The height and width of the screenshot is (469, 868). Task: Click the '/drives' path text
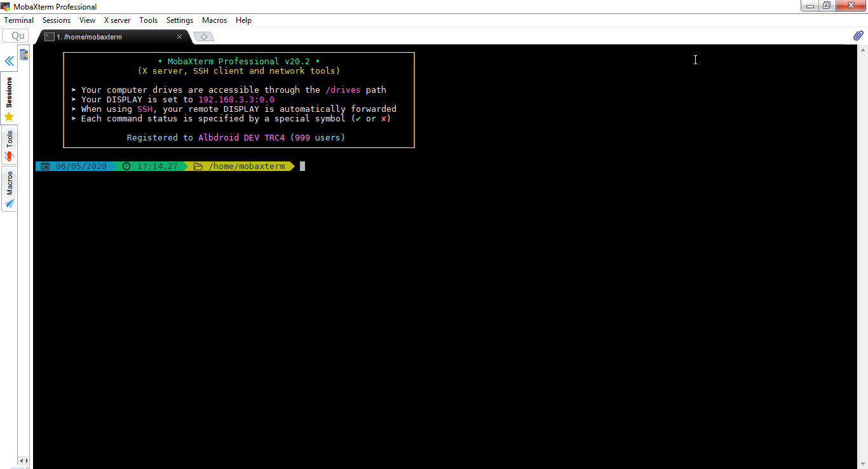(x=343, y=90)
